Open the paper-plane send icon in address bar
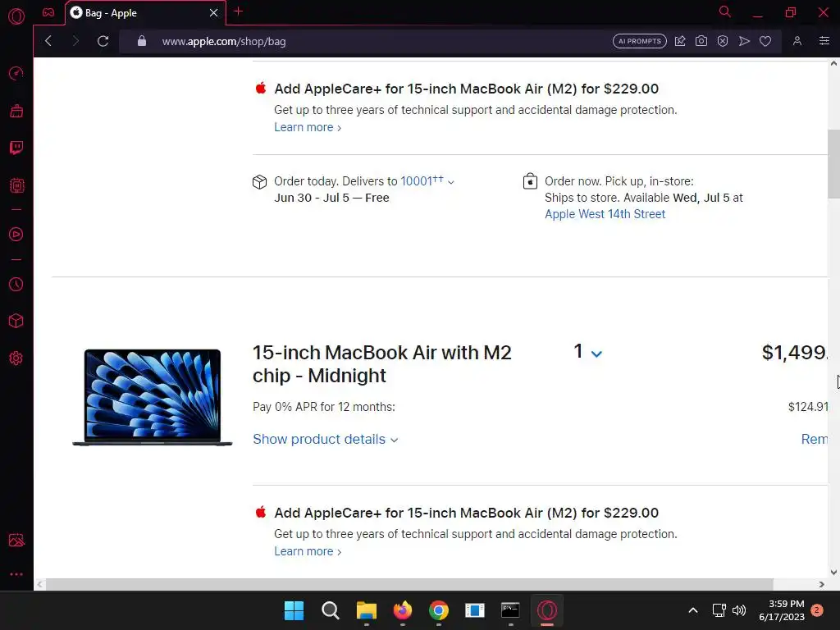Image resolution: width=840 pixels, height=630 pixels. click(x=744, y=41)
